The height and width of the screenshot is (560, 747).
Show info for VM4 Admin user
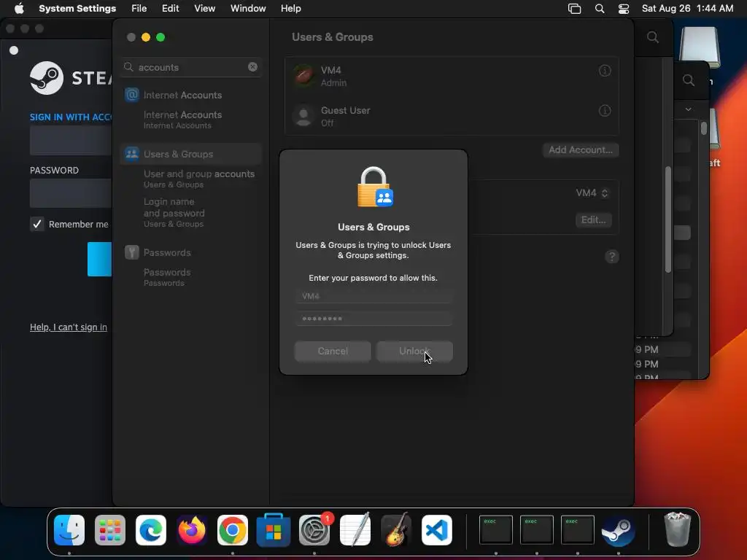[x=605, y=71]
